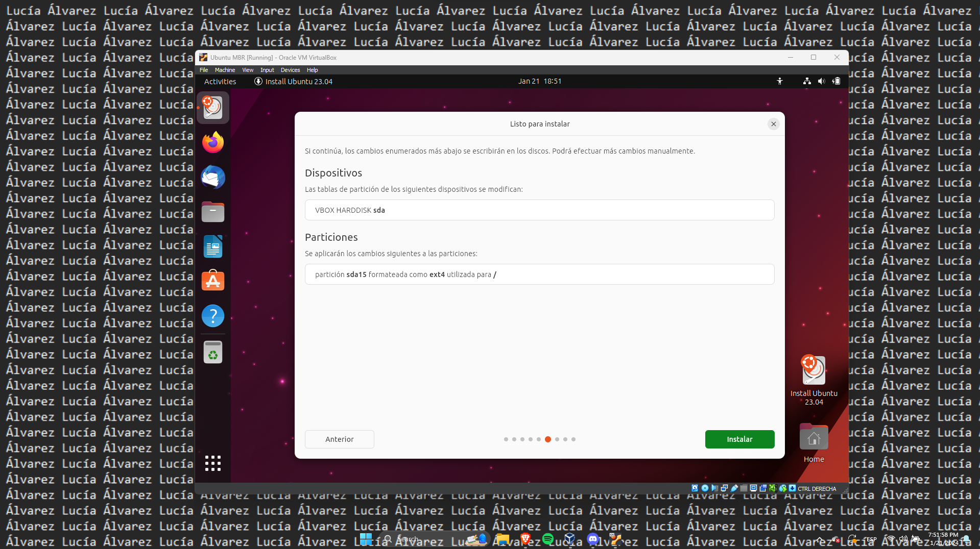The width and height of the screenshot is (980, 549).
Task: Open LibreOffice Writer from the dock
Action: tap(213, 246)
